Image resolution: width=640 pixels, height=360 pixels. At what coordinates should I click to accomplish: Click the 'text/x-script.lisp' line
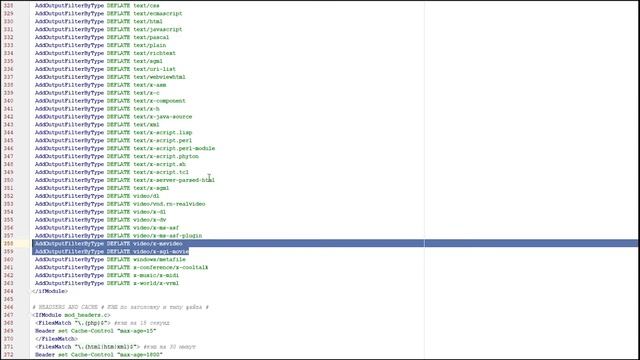pyautogui.click(x=113, y=133)
